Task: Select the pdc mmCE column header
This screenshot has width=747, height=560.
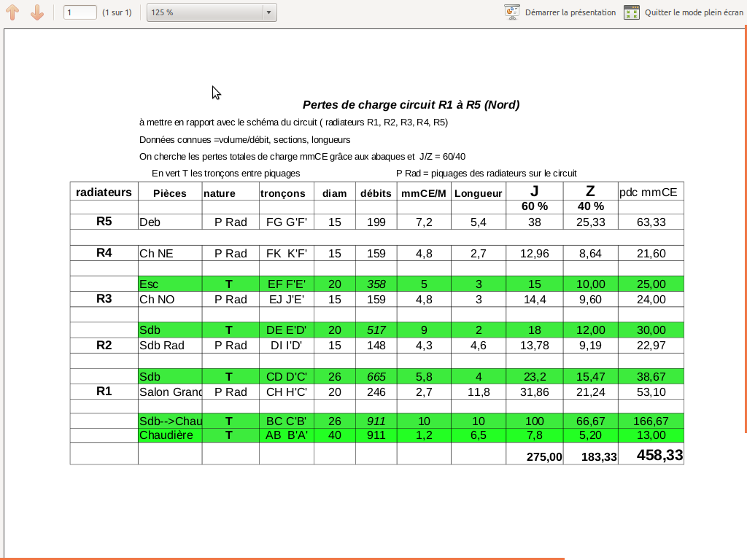Action: click(651, 192)
